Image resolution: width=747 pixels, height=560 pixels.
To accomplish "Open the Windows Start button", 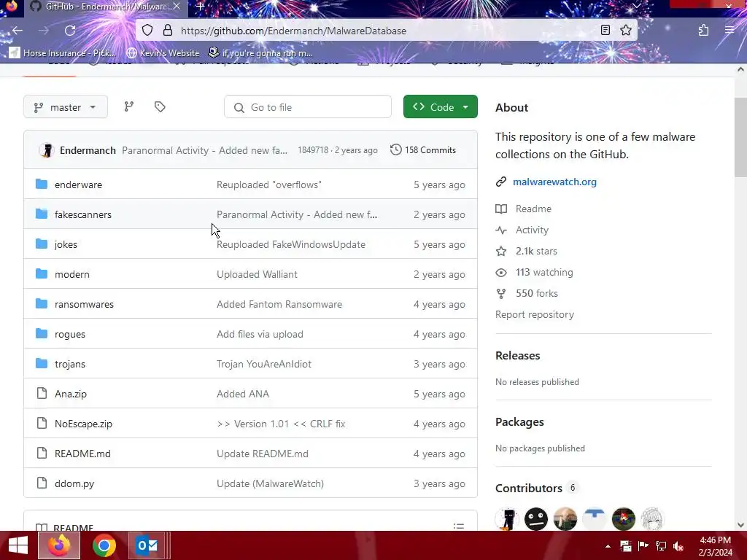I will pos(18,545).
